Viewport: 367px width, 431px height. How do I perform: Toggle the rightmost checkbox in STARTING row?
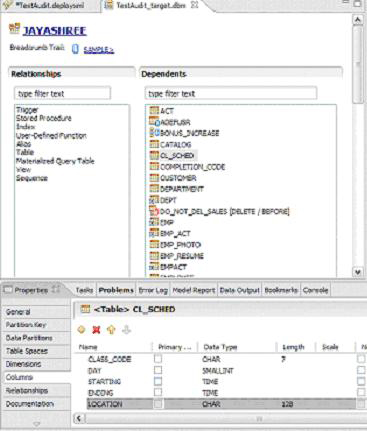click(x=361, y=381)
